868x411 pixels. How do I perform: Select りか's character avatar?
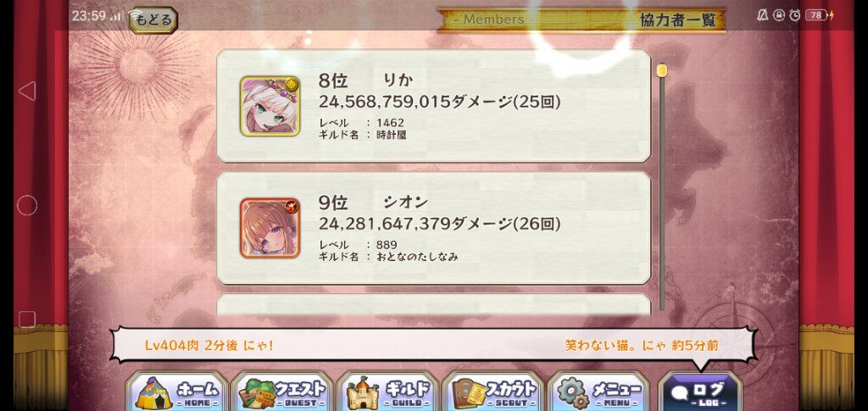click(270, 106)
